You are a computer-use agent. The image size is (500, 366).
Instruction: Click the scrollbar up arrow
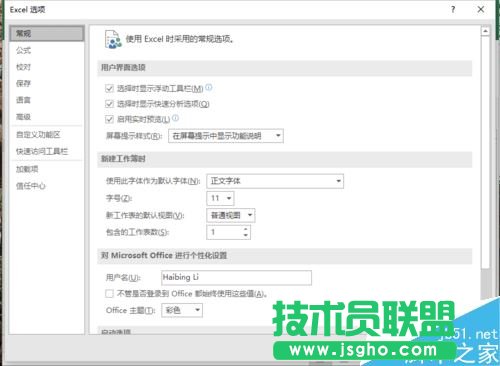coord(485,31)
